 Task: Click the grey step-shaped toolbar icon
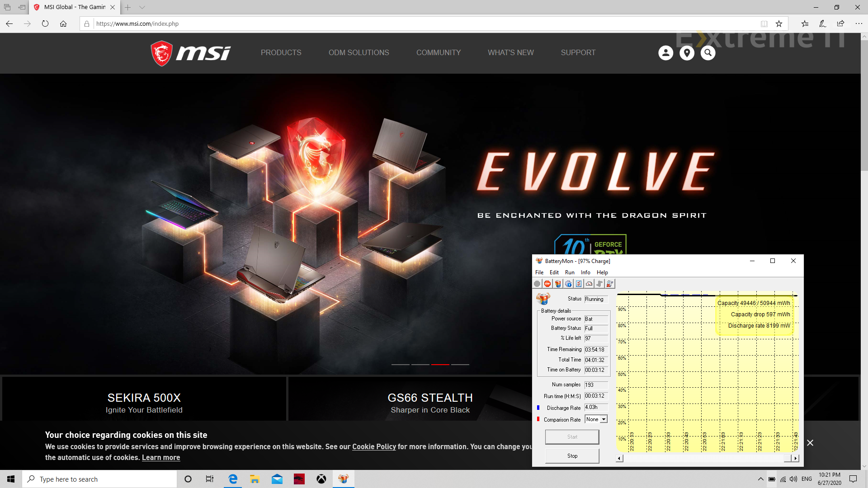point(599,284)
